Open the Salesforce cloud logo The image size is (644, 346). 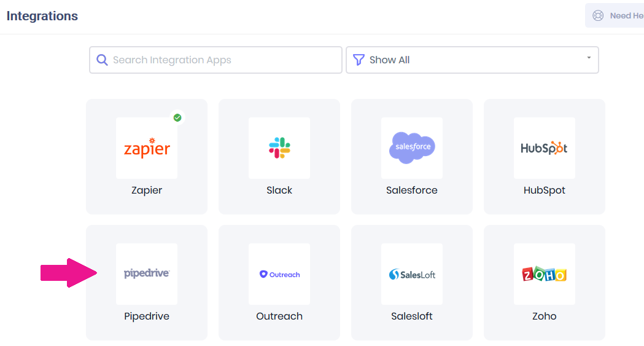(412, 148)
